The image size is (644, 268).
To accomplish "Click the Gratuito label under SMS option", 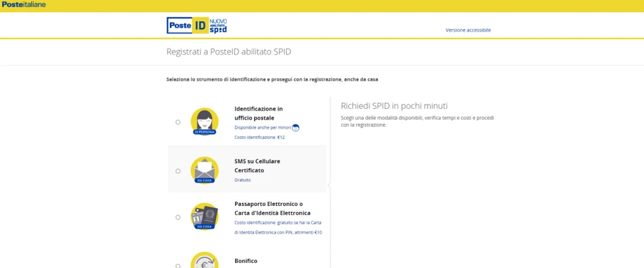I will pyautogui.click(x=243, y=180).
